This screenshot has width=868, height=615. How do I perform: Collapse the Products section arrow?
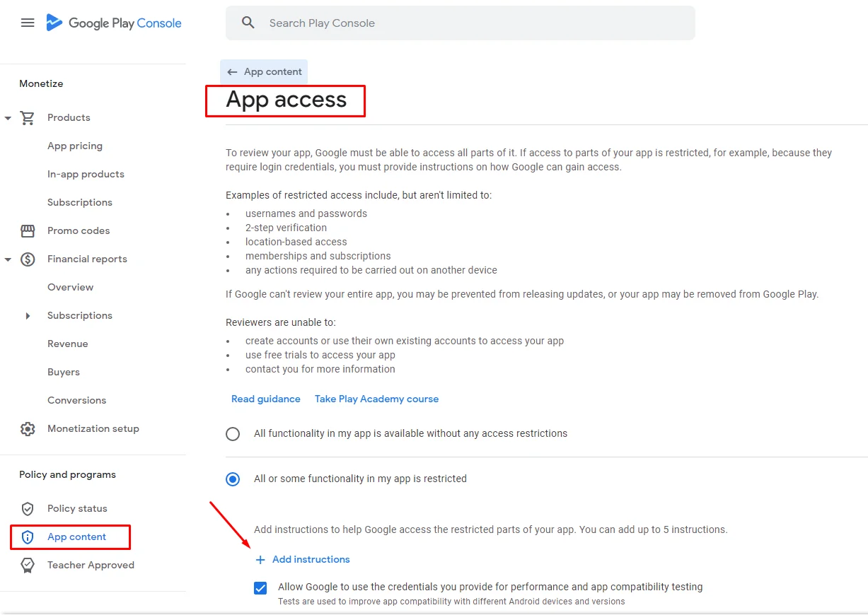click(x=8, y=118)
